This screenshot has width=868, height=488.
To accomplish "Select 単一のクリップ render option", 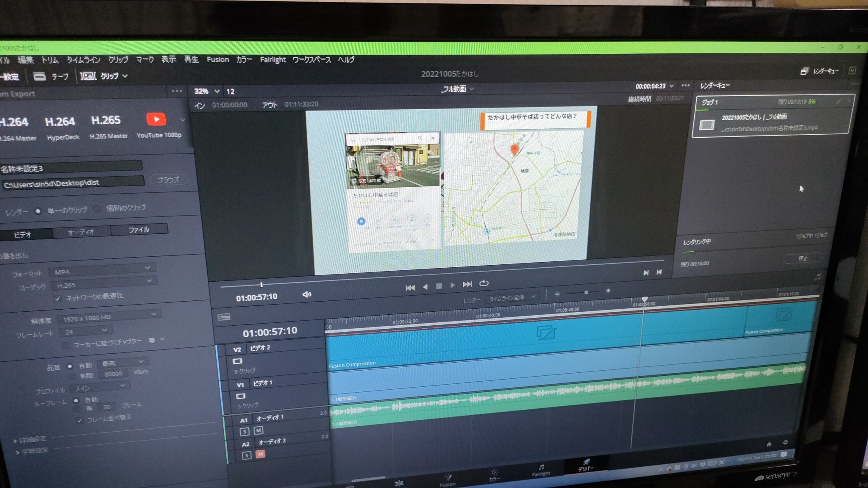I will click(x=38, y=211).
